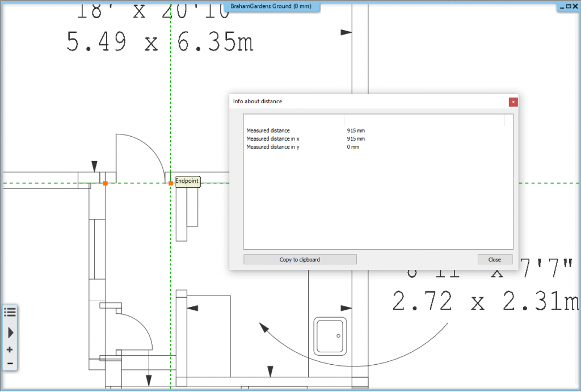This screenshot has height=392, width=581.
Task: Close the Info about distance dialog via Close button
Action: (x=495, y=259)
